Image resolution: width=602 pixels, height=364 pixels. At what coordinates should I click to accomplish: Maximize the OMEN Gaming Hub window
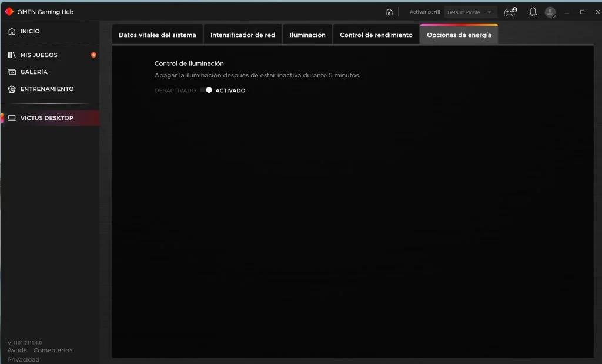583,12
